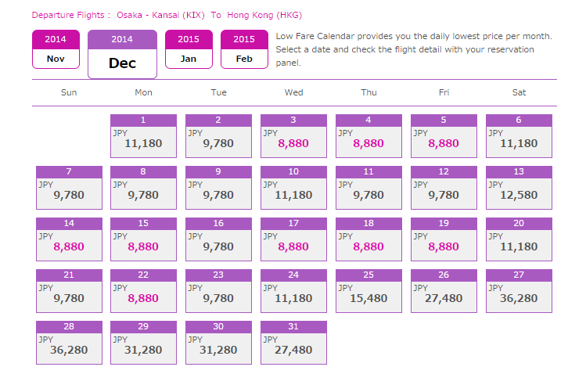Choose December 22 lowest fare 8,880
The height and width of the screenshot is (392, 586).
[x=143, y=291]
